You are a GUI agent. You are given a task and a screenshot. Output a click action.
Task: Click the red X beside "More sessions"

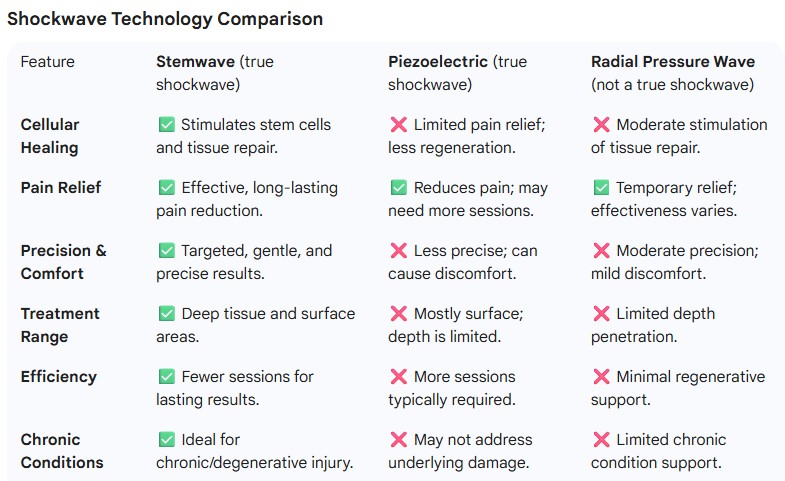398,377
